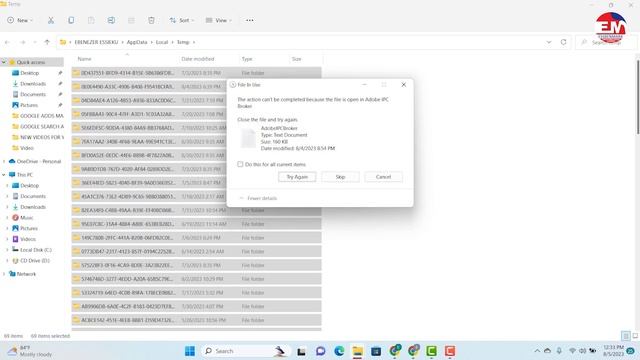The image size is (640, 360).
Task: Go up one folder with the Up arrow
Action: click(47, 42)
